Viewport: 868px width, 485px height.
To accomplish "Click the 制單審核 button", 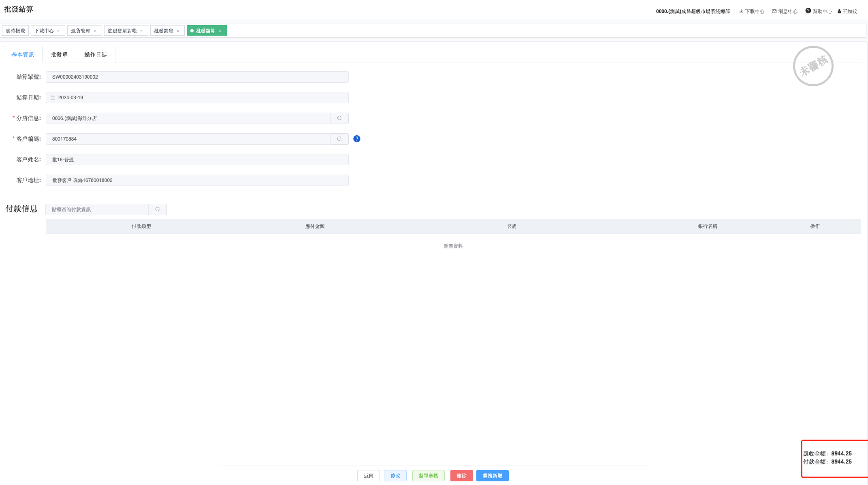I will tap(428, 476).
